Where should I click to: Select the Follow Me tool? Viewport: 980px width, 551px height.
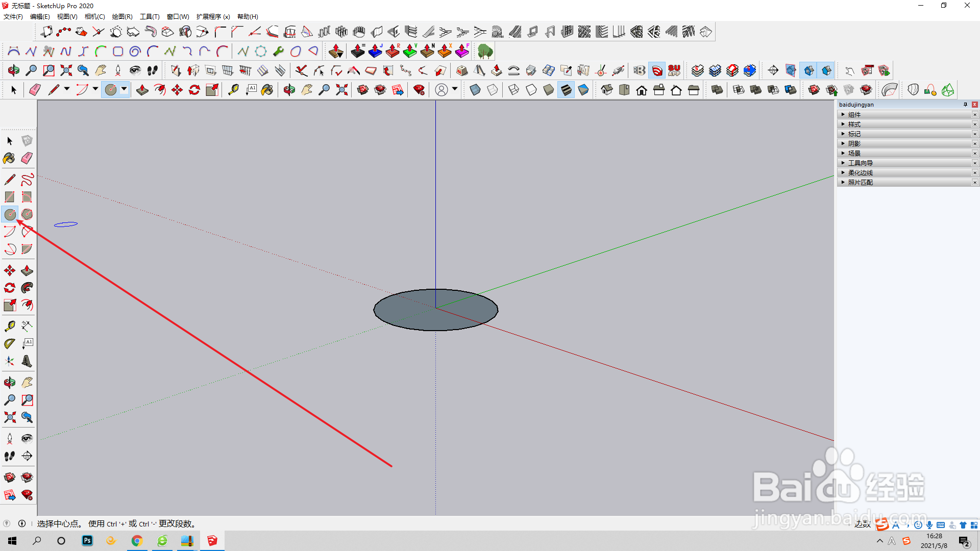tap(27, 288)
